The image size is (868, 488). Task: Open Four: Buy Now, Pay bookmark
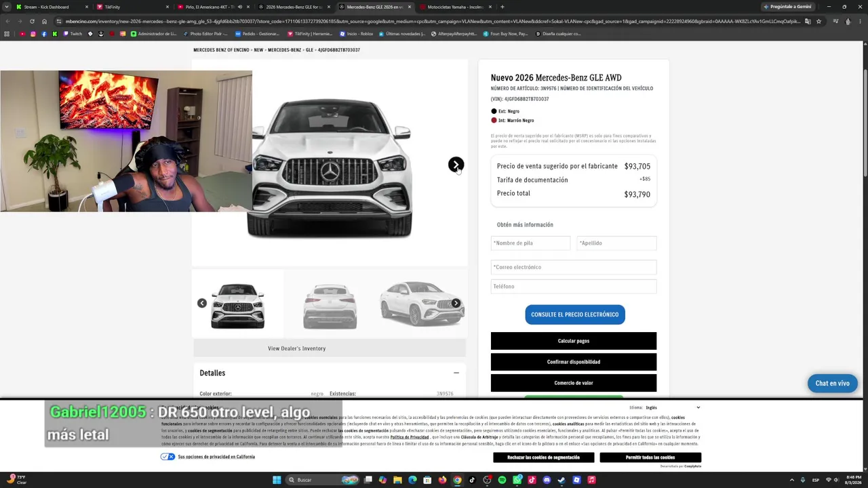[505, 34]
